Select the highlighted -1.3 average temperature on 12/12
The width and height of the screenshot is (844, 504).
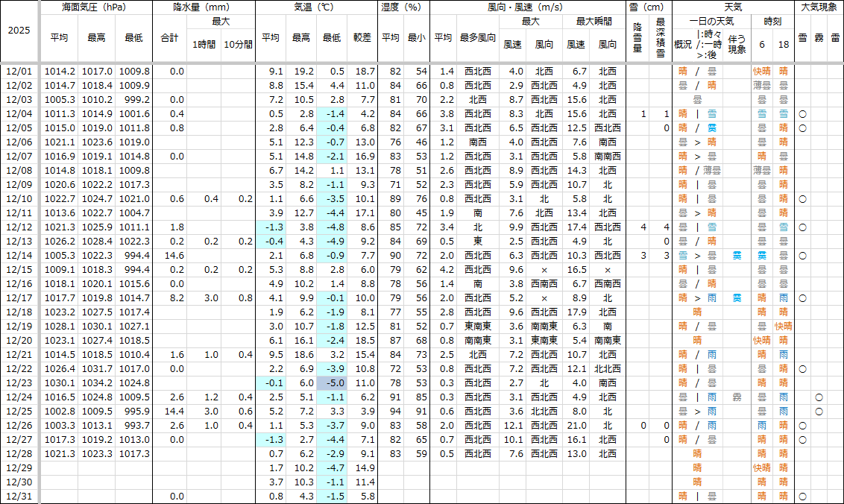tap(271, 227)
